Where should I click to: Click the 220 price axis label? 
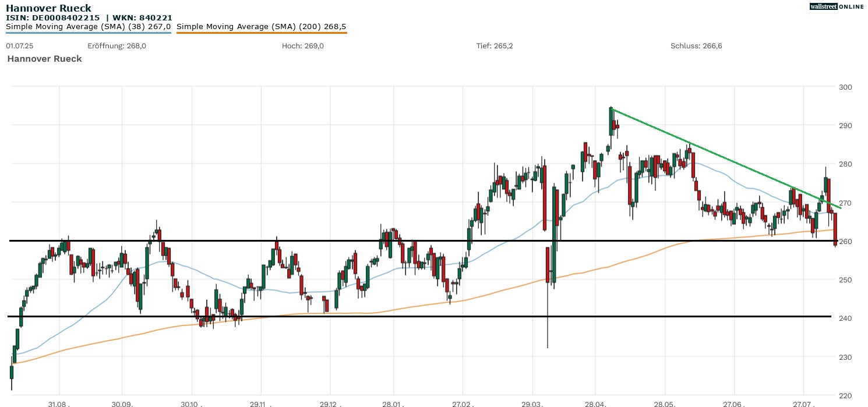(x=845, y=395)
